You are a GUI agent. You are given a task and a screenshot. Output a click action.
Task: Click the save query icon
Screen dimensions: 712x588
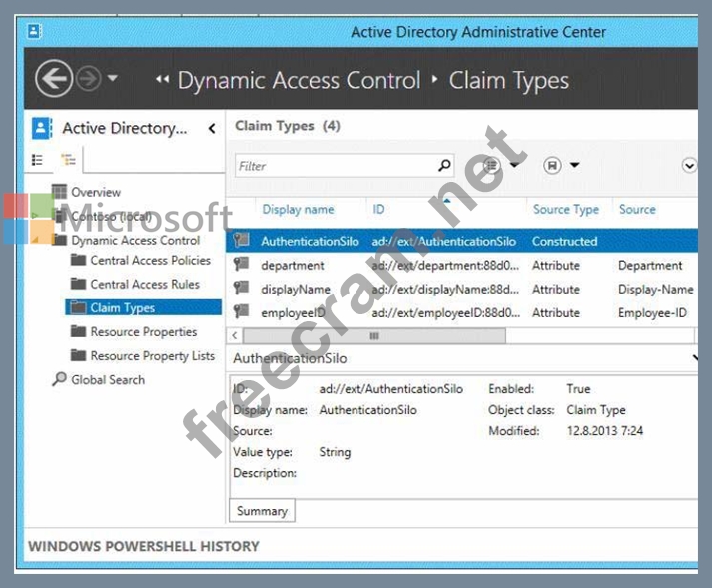(x=552, y=165)
